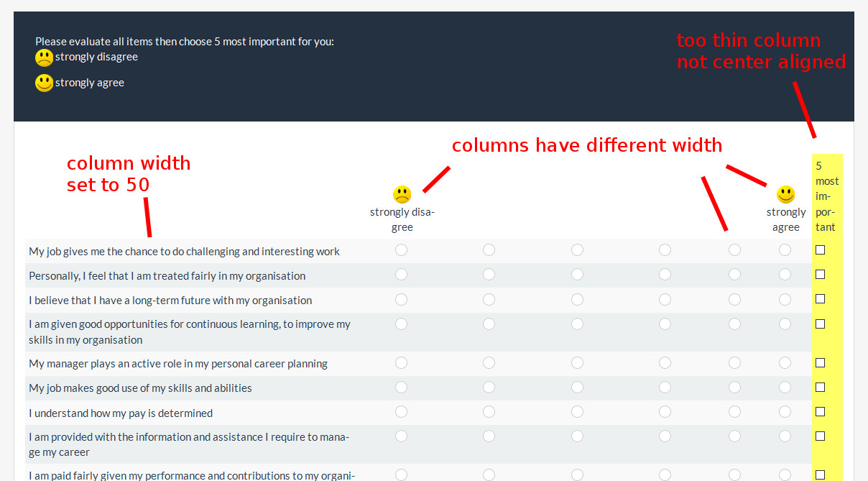Screen dimensions: 868x481
Task: Pick the fourth radio option for 'continuous learning' row
Action: click(665, 324)
